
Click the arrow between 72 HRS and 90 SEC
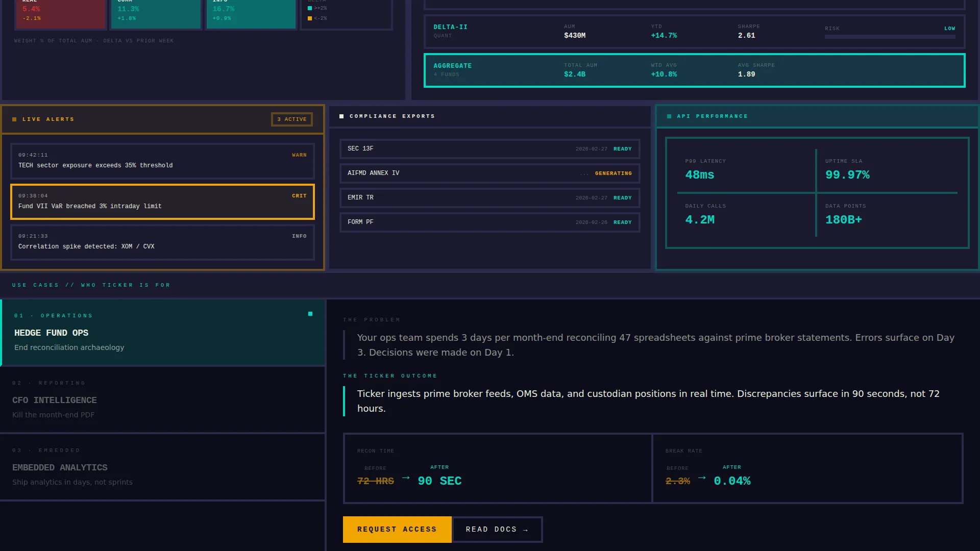point(406,478)
